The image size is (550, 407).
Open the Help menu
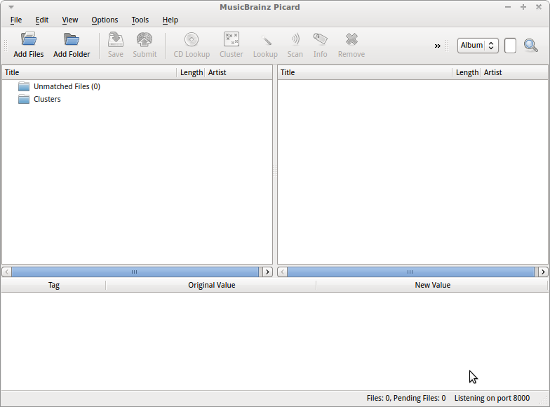tap(170, 20)
